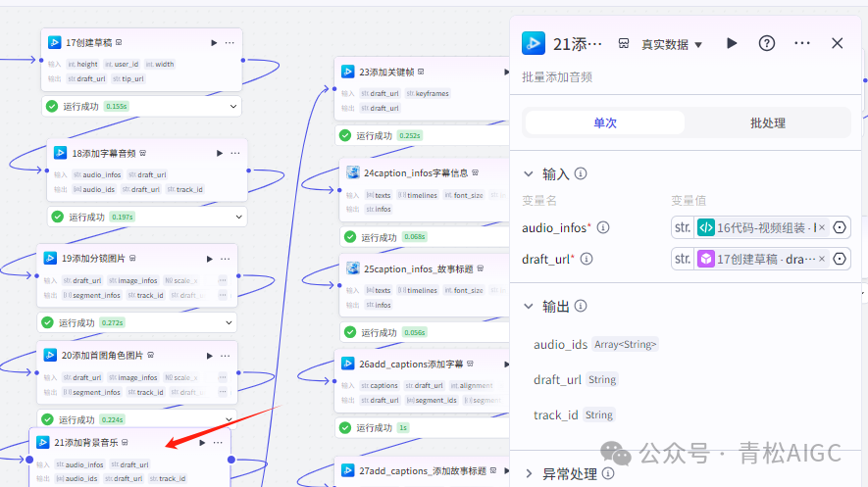Open more options for node 20添加首图角色图片

(x=226, y=356)
